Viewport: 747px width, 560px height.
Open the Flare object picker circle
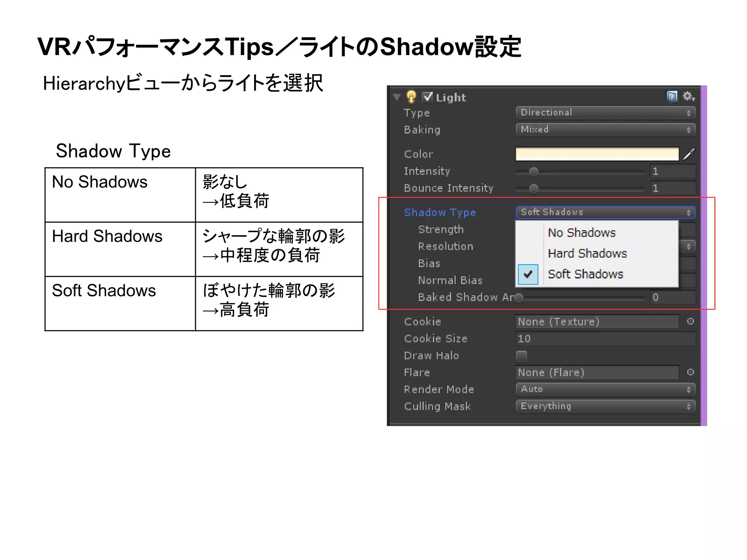tap(690, 372)
